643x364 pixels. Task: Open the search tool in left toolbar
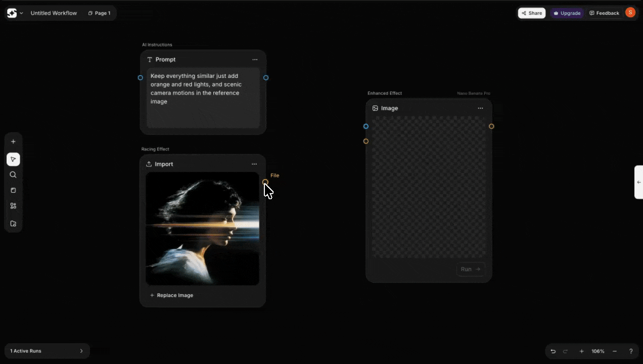pyautogui.click(x=13, y=175)
